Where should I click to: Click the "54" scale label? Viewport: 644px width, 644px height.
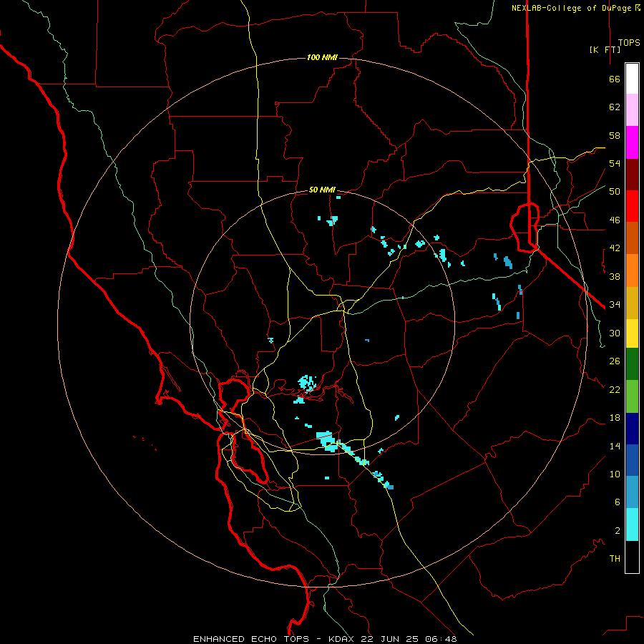tap(615, 163)
